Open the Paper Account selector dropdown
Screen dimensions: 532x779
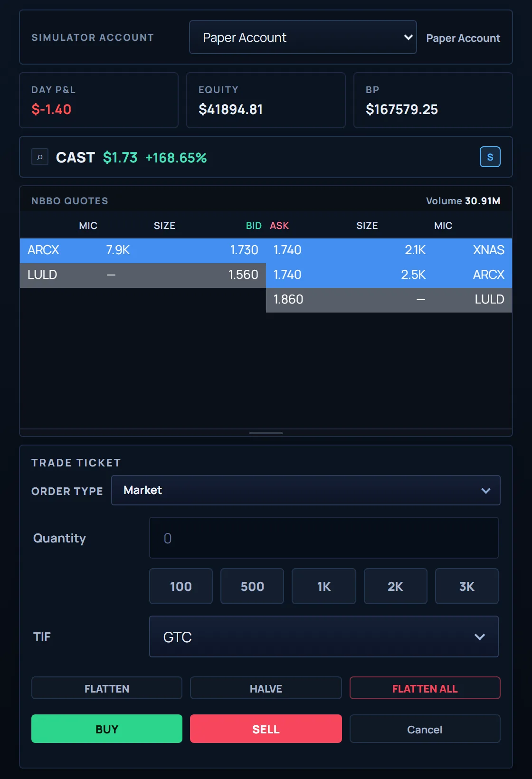point(303,37)
